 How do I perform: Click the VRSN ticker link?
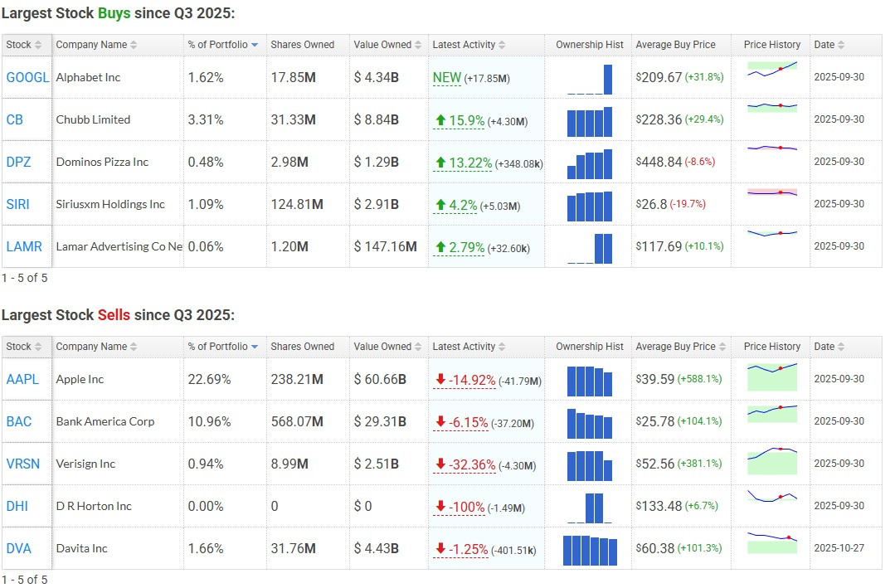[x=22, y=464]
